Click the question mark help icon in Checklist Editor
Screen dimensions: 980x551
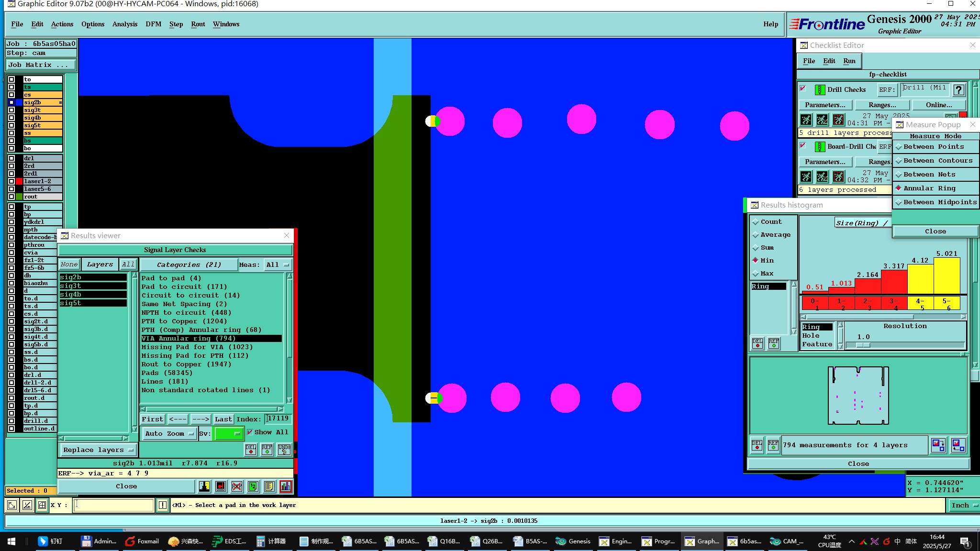(x=958, y=90)
